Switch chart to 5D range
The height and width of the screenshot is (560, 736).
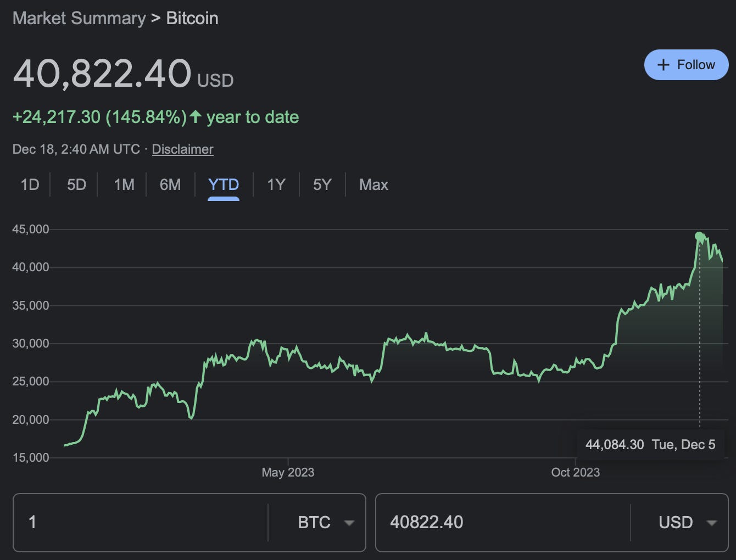point(76,184)
